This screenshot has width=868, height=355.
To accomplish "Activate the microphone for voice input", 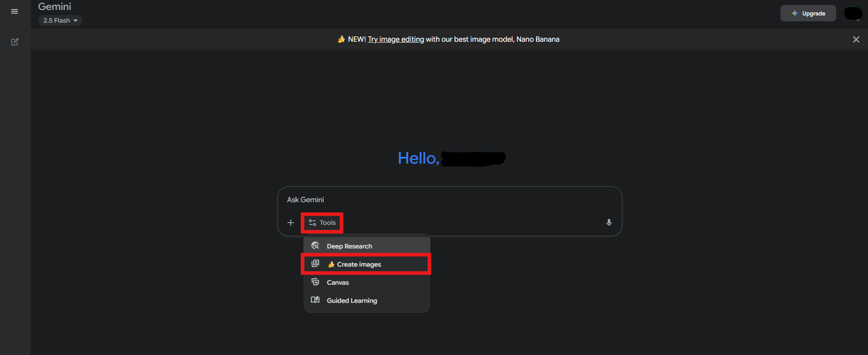I will click(x=609, y=222).
